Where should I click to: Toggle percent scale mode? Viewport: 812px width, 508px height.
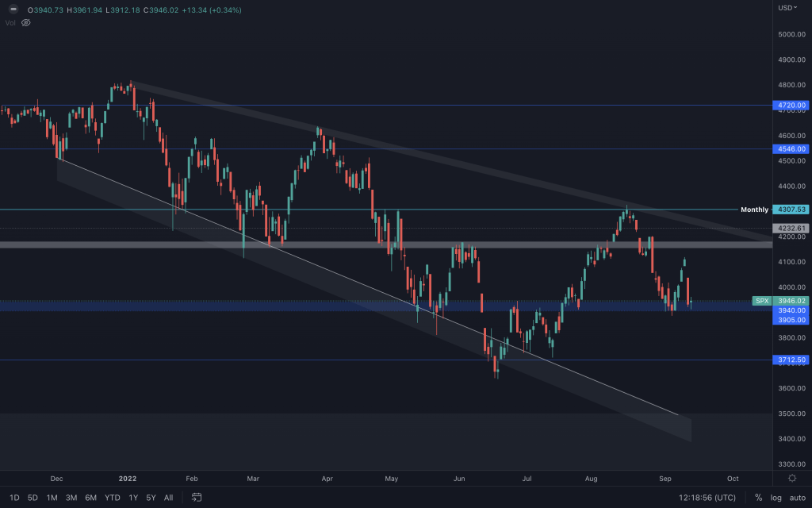(x=758, y=498)
